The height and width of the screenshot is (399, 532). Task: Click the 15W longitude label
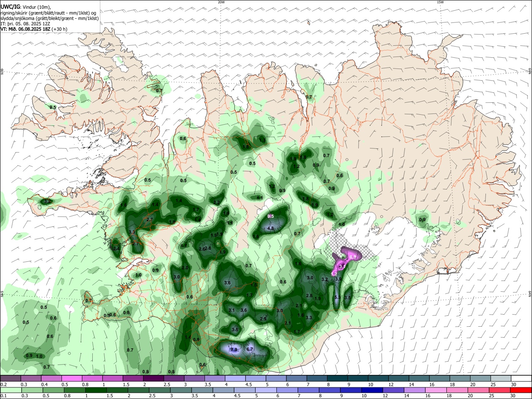click(440, 2)
